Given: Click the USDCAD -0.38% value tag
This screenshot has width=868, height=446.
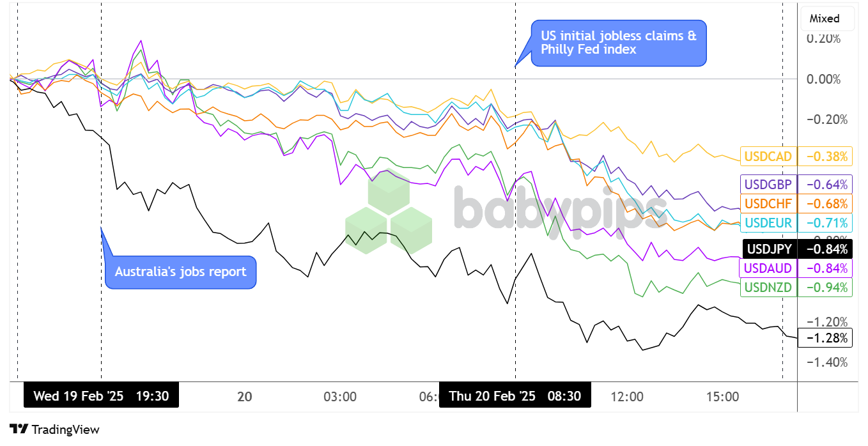Looking at the screenshot, I should [826, 157].
